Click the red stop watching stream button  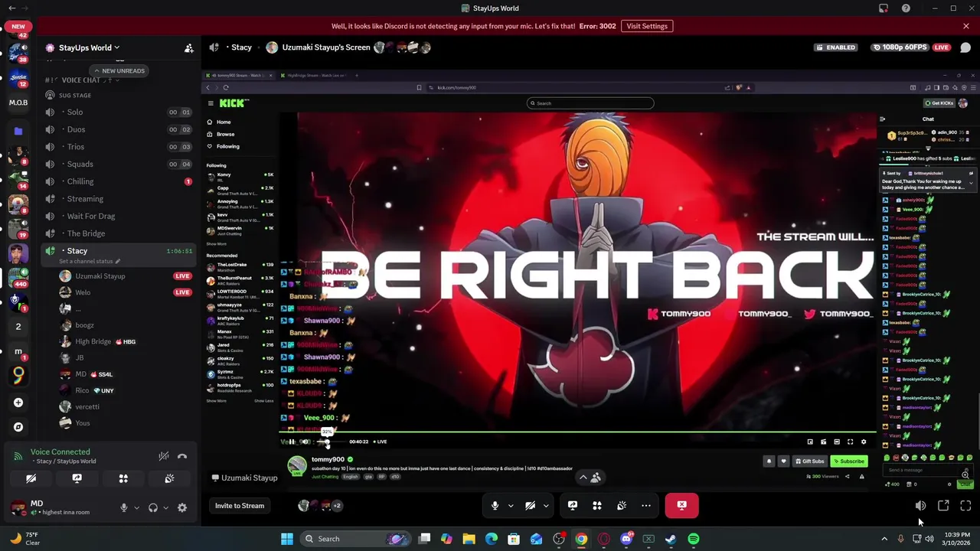[x=681, y=505]
